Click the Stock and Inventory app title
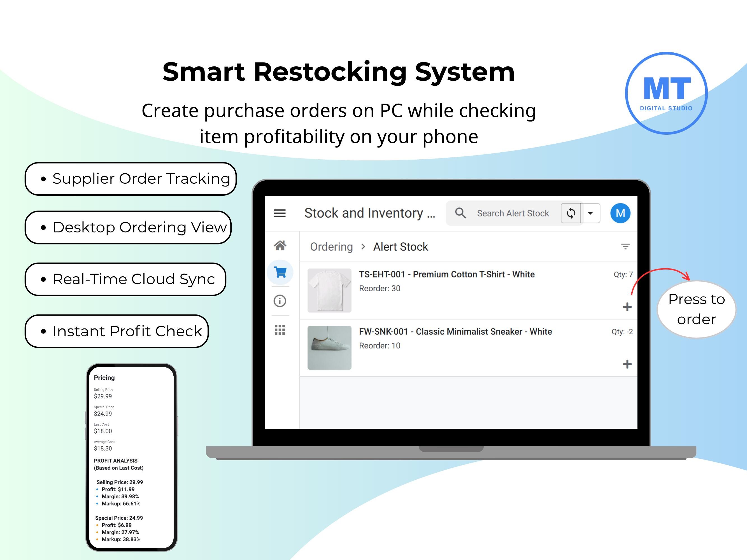The height and width of the screenshot is (560, 747). (370, 213)
